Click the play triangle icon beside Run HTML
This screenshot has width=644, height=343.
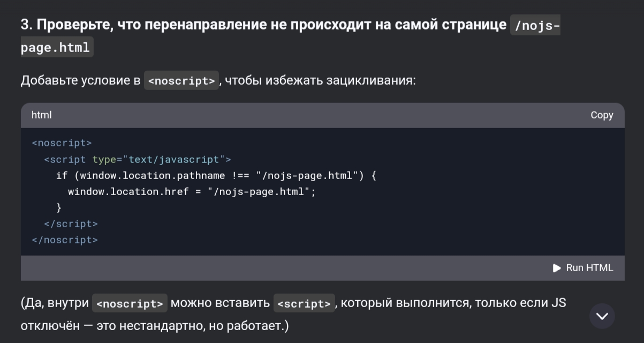click(557, 268)
